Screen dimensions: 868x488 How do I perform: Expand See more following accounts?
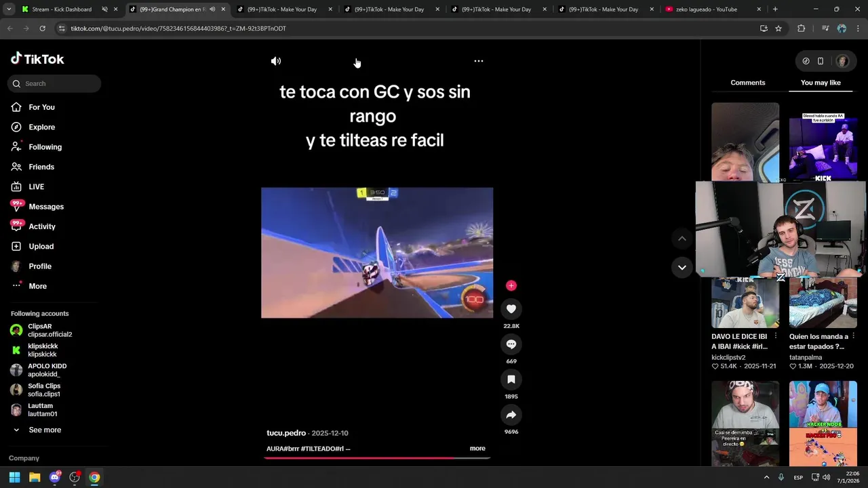click(x=45, y=430)
